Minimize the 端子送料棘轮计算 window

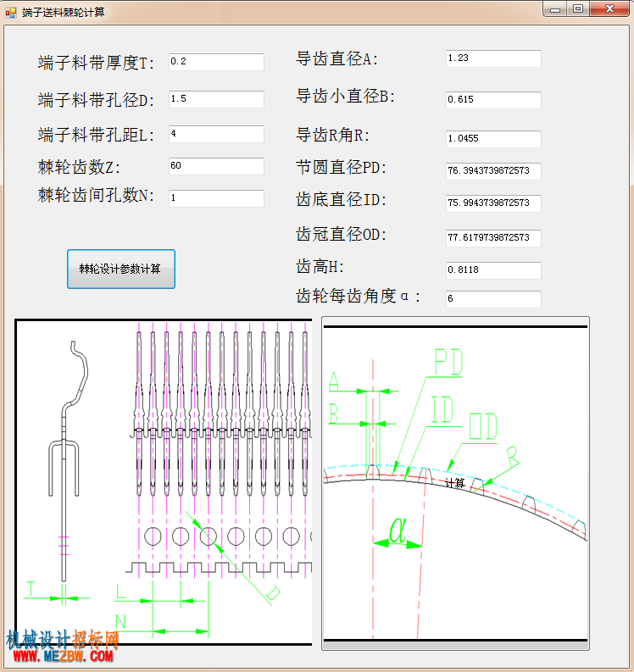point(554,9)
